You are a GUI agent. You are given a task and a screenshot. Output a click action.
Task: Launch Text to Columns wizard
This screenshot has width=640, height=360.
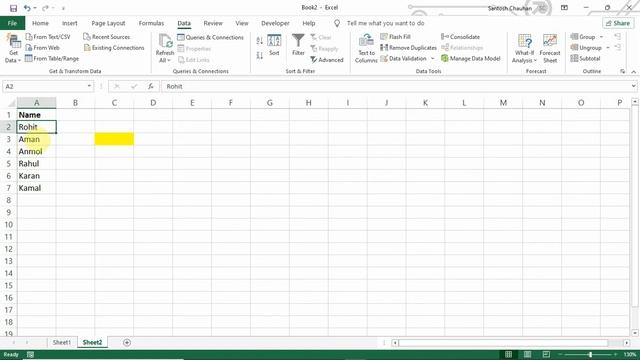366,48
